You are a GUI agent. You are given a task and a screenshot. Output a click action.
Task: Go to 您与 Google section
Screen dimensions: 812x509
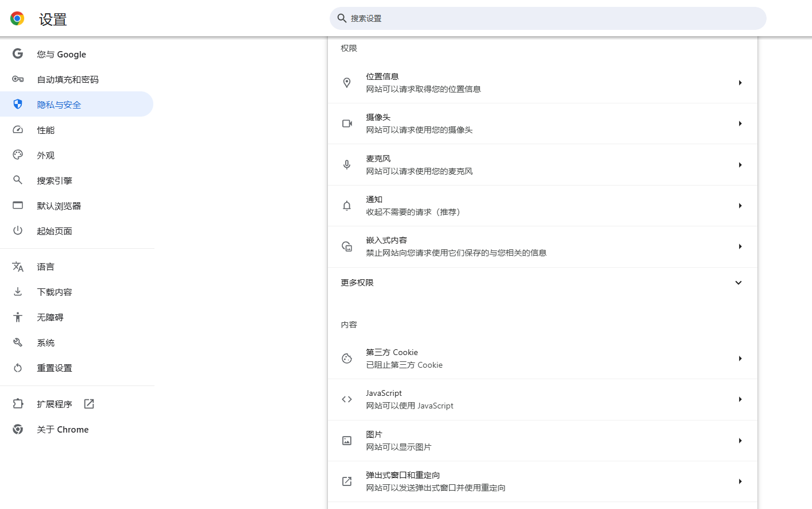[x=76, y=54]
